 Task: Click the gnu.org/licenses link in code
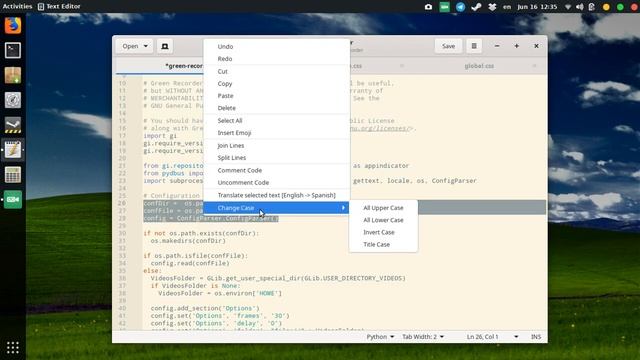(380, 128)
